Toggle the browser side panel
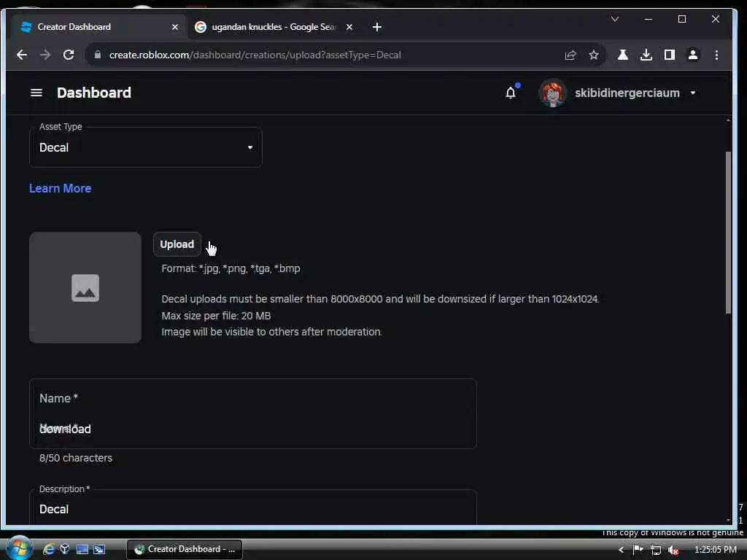Image resolution: width=747 pixels, height=560 pixels. click(670, 55)
